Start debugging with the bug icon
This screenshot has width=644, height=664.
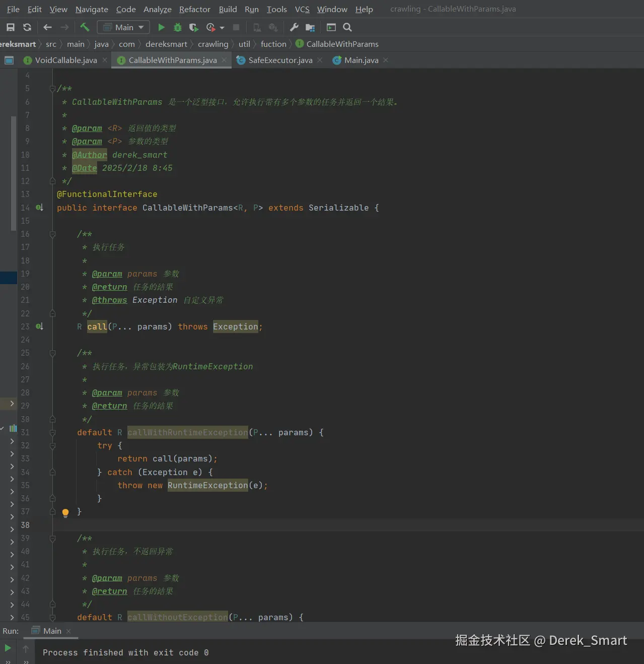pyautogui.click(x=177, y=27)
